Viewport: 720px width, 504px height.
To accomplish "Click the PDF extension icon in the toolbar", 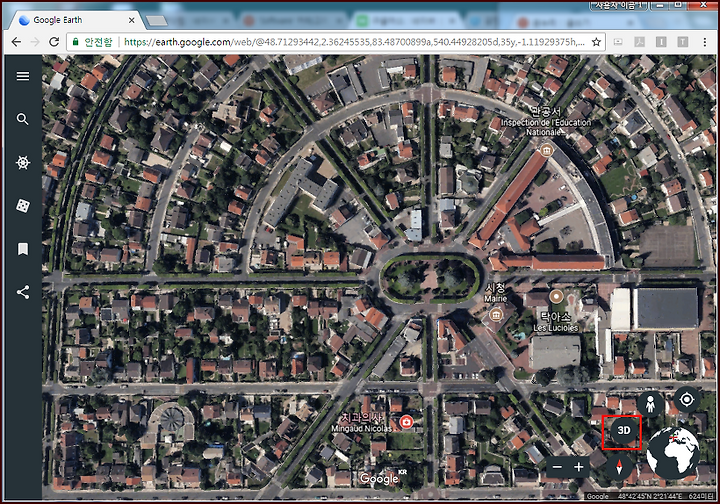I will (x=640, y=42).
